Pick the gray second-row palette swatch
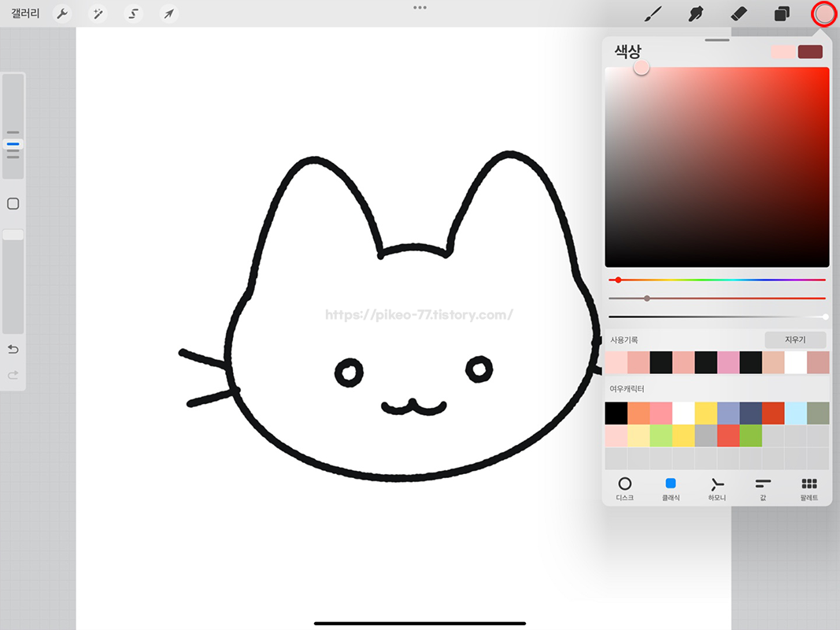The width and height of the screenshot is (840, 630). pos(706,435)
